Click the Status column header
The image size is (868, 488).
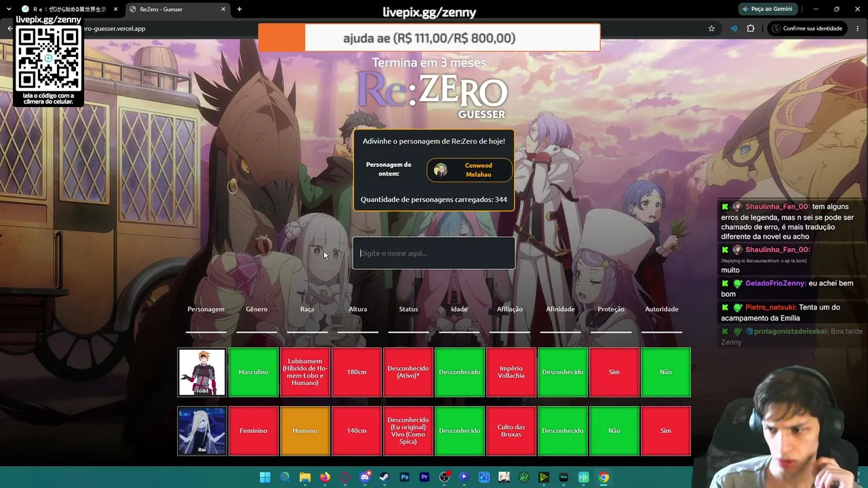coord(408,309)
